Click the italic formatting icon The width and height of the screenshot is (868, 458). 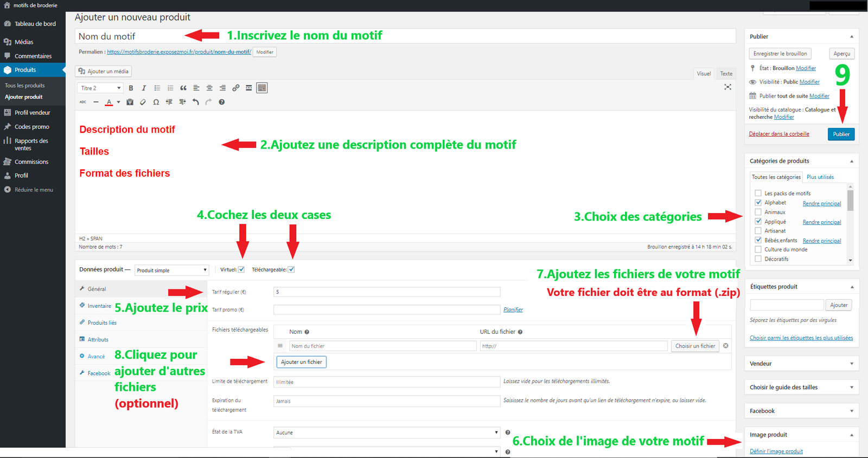coord(144,88)
